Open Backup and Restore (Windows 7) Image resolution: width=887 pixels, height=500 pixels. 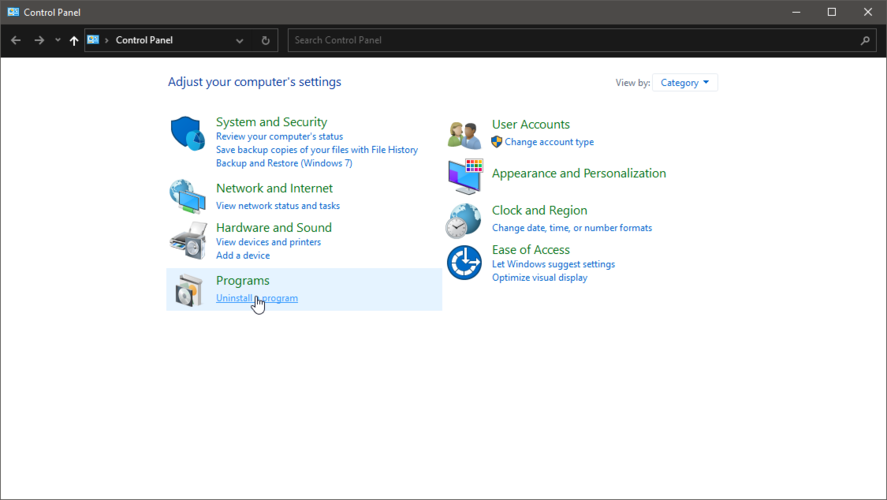click(284, 163)
